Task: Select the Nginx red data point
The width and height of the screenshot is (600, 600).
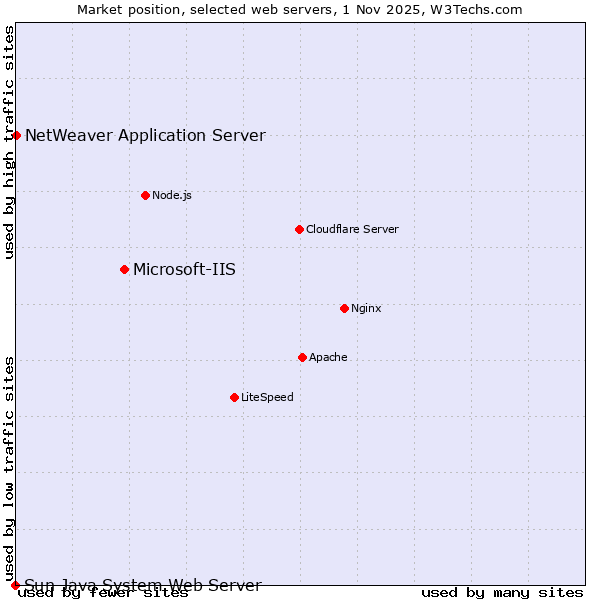Action: coord(344,308)
